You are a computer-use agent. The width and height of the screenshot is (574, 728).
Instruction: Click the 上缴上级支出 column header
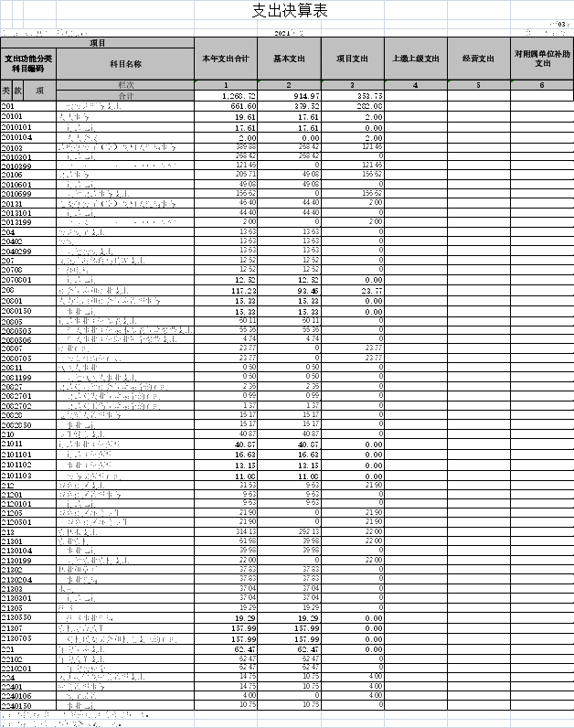415,59
